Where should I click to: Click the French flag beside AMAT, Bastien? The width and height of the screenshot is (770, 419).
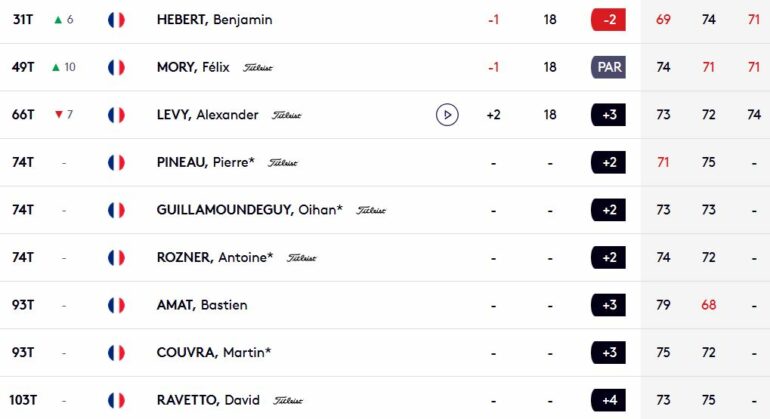pos(116,306)
